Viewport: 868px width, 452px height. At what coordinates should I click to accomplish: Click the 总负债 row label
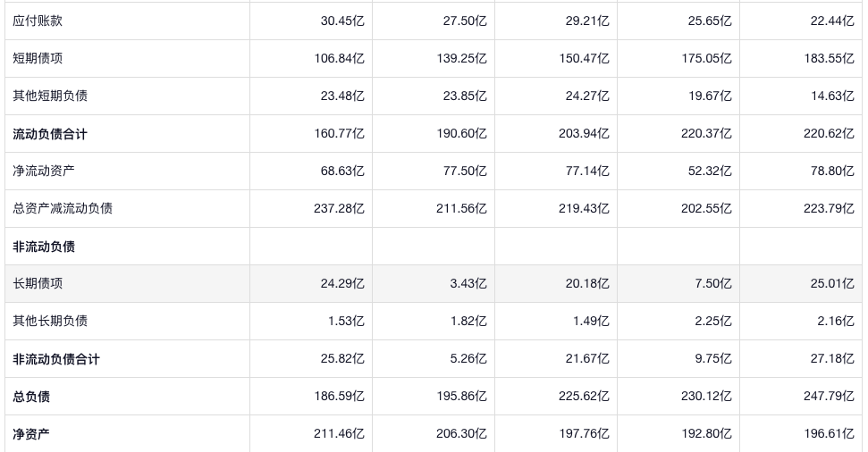[31, 397]
